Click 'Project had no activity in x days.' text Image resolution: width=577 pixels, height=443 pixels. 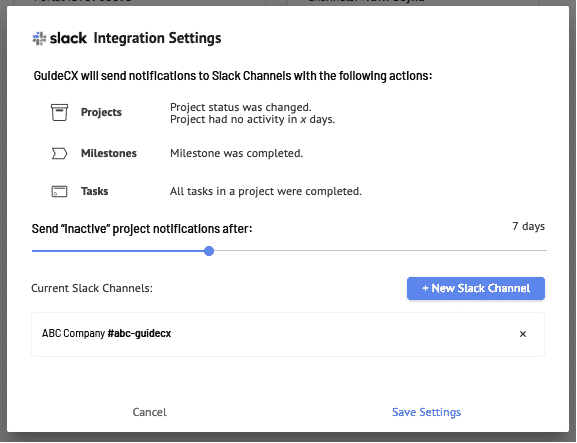pyautogui.click(x=252, y=119)
